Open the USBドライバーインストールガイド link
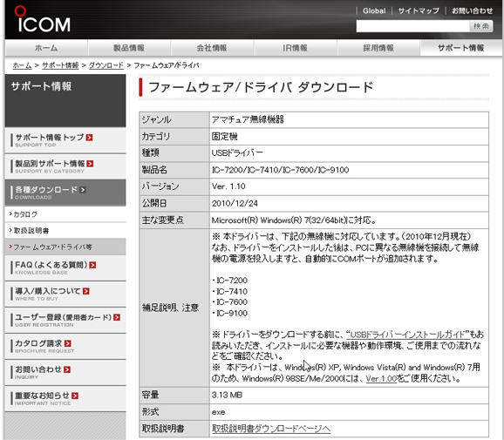 coord(407,335)
